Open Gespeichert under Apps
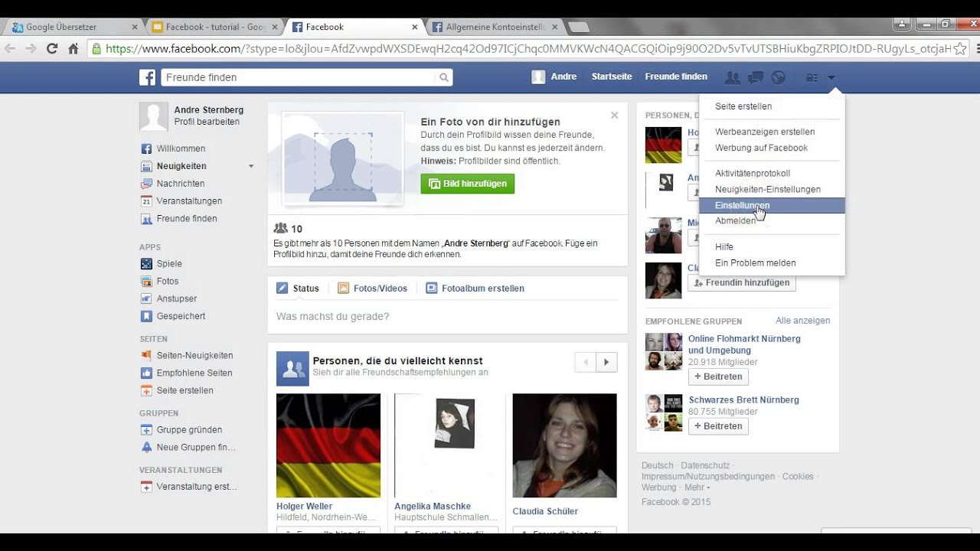The width and height of the screenshot is (980, 551). point(181,317)
